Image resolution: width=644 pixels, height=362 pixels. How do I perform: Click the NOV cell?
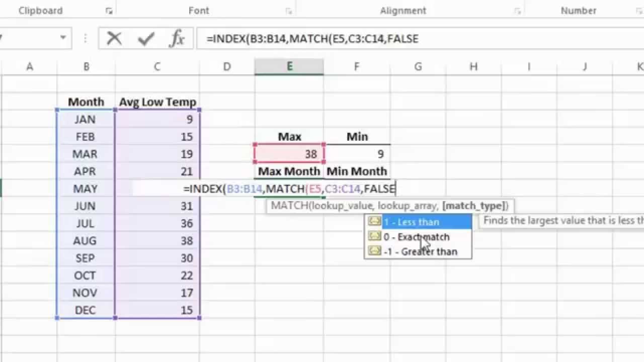coord(86,293)
